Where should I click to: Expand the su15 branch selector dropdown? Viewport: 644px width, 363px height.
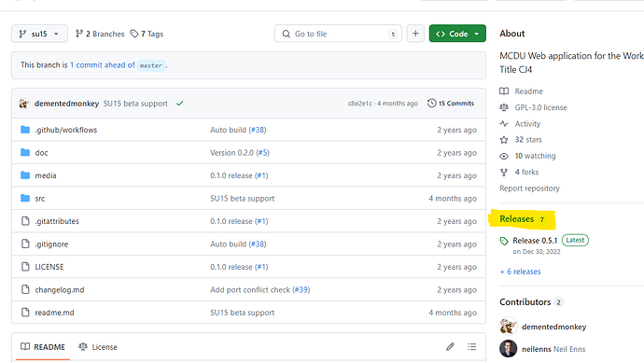coord(39,34)
